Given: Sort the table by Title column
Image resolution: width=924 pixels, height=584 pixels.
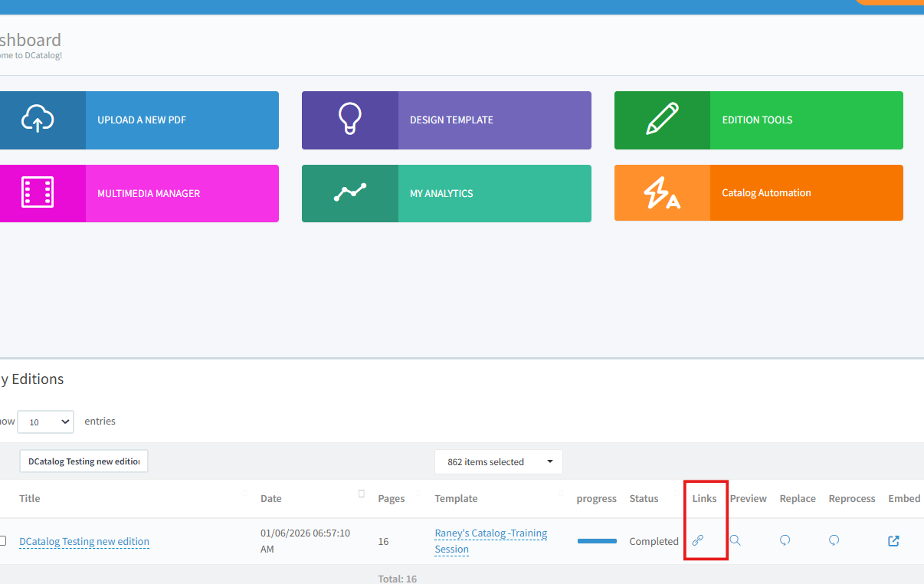Looking at the screenshot, I should 30,498.
